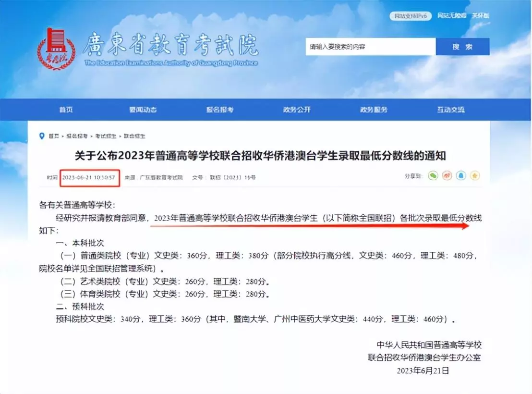Click the blue 搜索 search button
532x394 pixels.
pyautogui.click(x=462, y=47)
